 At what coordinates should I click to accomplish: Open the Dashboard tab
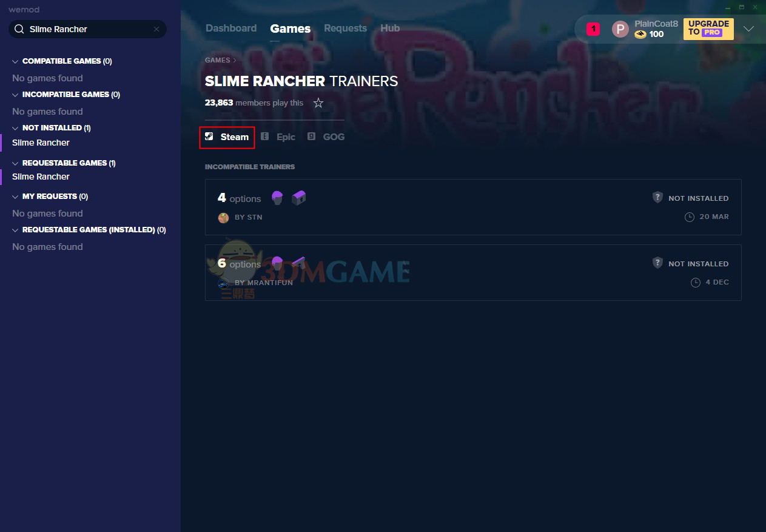point(231,29)
